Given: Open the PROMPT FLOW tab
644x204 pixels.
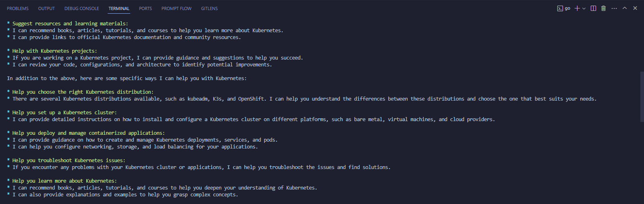Looking at the screenshot, I should (x=177, y=8).
